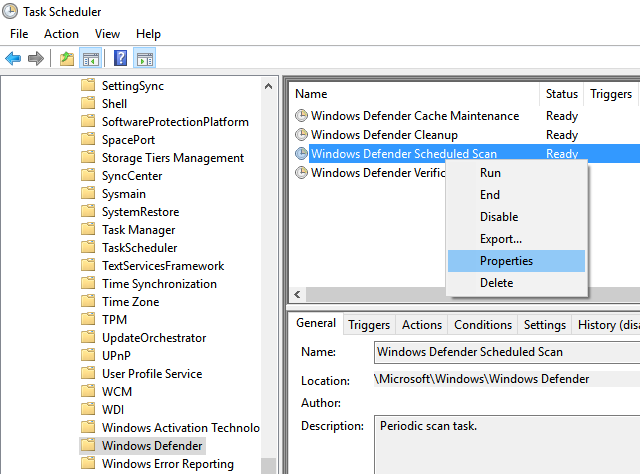Click the SettingSync folder icon

tap(88, 85)
